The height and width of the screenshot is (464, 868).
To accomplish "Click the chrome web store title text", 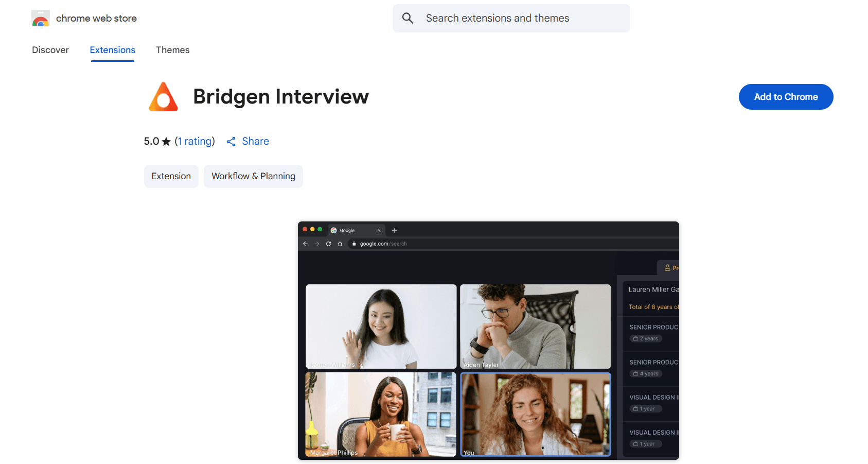I will point(96,19).
